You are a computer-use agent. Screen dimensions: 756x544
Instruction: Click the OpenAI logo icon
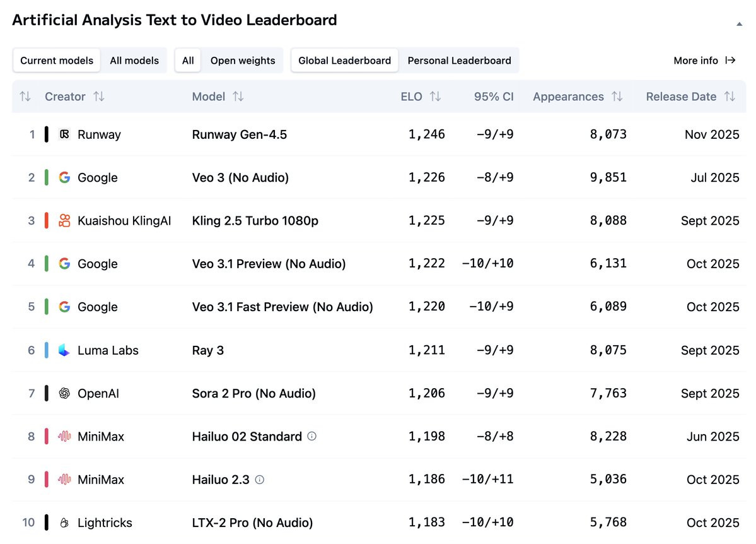(64, 393)
